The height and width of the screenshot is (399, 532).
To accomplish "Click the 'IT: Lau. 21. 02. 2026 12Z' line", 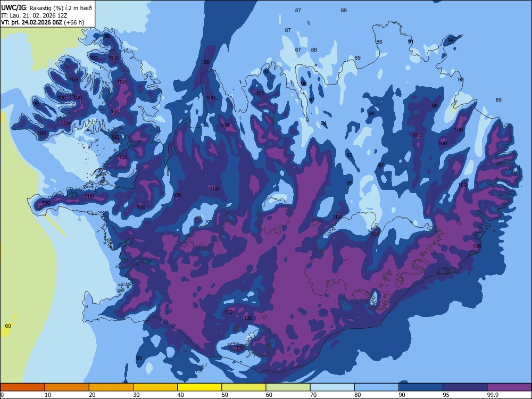I will [34, 15].
